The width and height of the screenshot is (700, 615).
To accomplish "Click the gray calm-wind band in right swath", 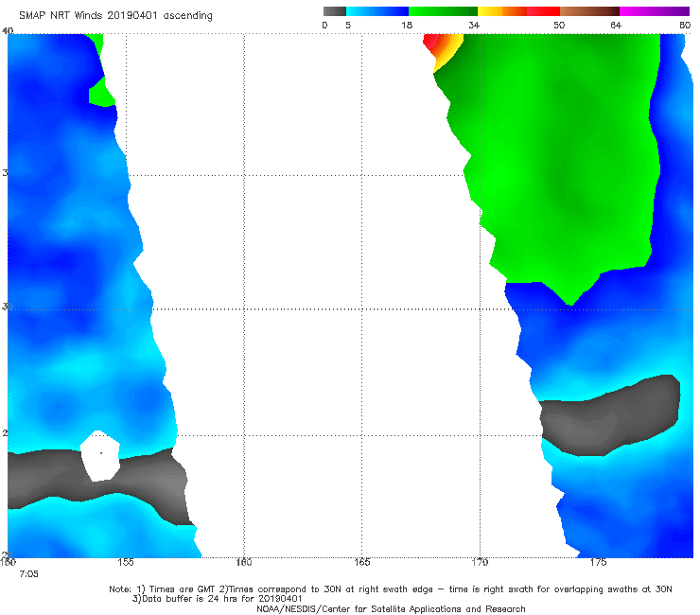I will coord(610,416).
